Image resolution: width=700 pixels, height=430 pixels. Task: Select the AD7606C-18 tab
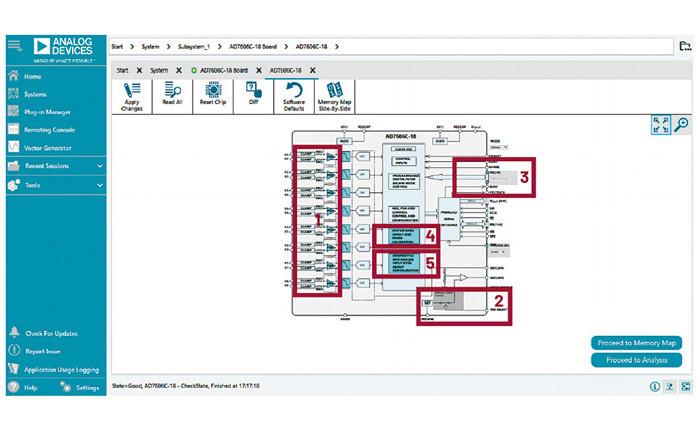coord(285,71)
